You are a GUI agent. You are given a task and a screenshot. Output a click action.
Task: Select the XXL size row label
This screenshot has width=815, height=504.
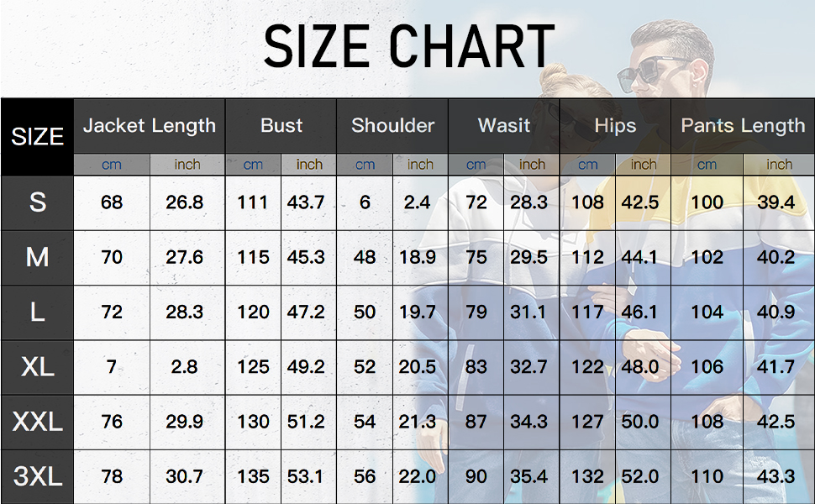tap(37, 422)
